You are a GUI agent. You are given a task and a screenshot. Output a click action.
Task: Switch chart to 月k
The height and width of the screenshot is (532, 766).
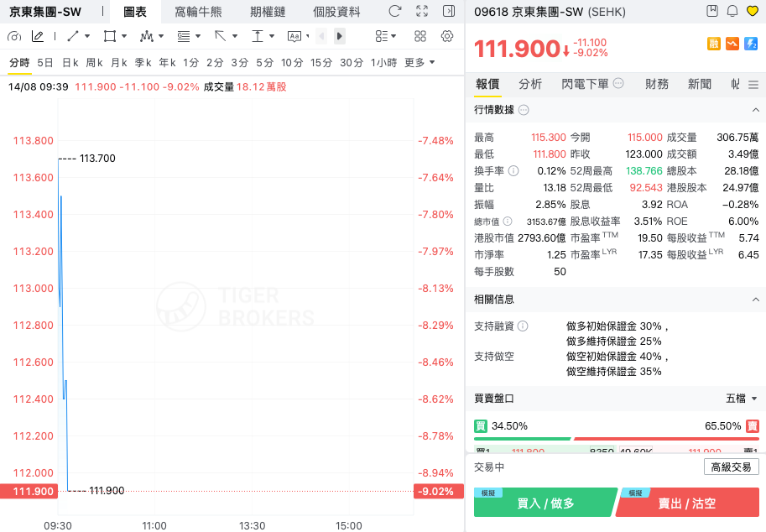pos(118,63)
